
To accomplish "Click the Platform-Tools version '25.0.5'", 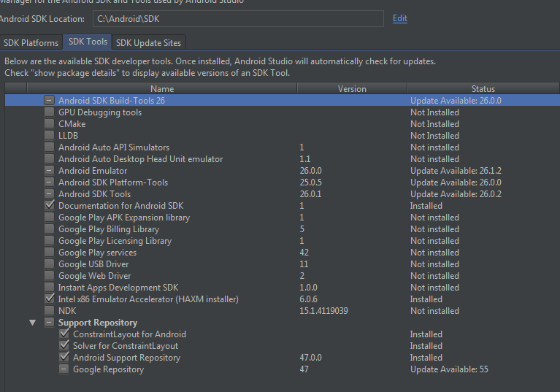I will [x=311, y=182].
